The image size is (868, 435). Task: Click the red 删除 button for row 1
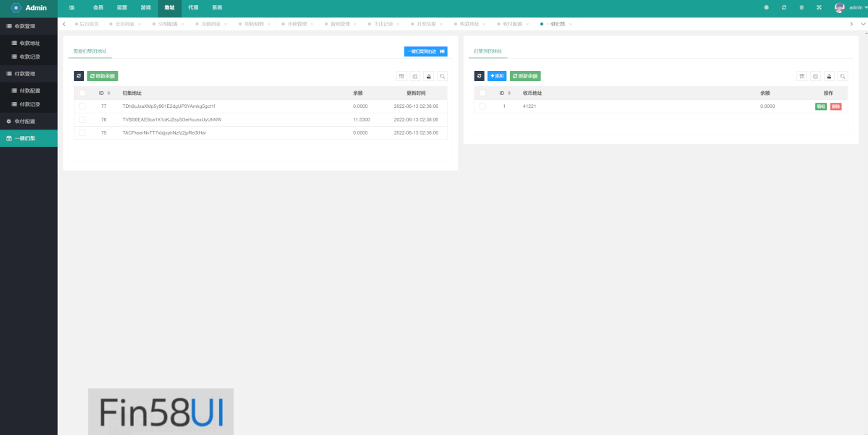click(835, 106)
